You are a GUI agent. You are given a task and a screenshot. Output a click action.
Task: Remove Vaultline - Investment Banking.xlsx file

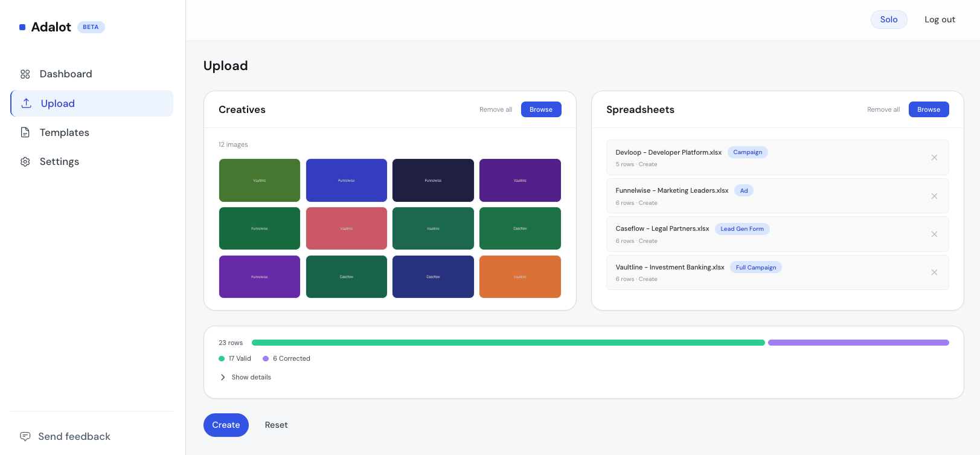click(934, 273)
